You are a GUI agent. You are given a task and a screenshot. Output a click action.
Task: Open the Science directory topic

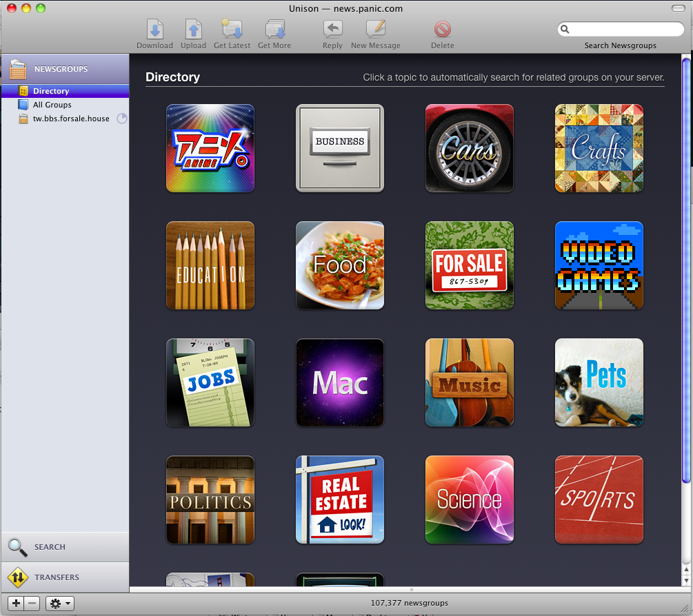(x=470, y=500)
